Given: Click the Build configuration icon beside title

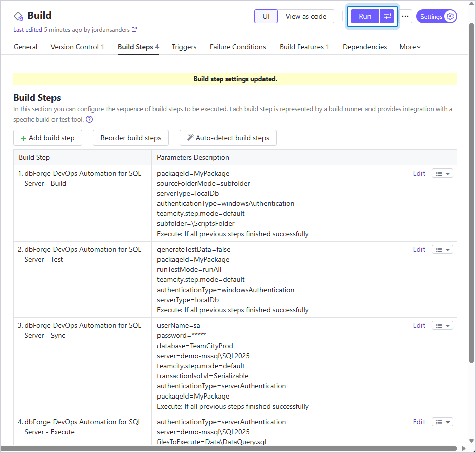Looking at the screenshot, I should tap(18, 16).
